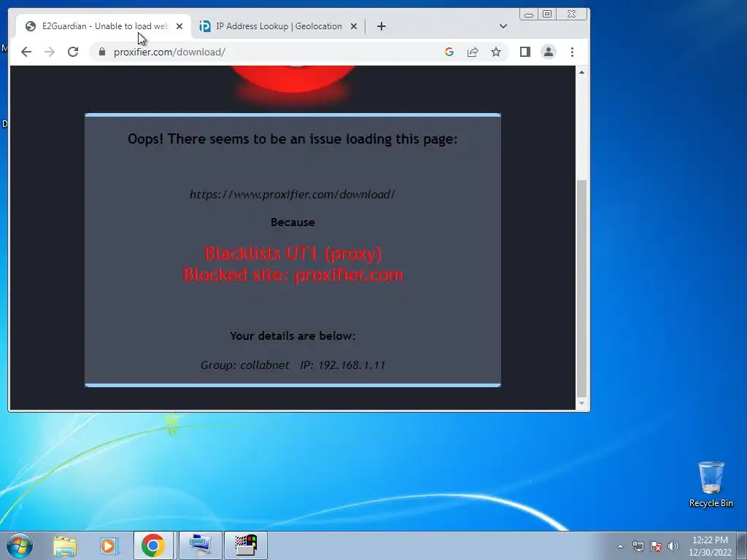Open the Chrome profile avatar menu
This screenshot has width=747, height=560.
pos(549,52)
